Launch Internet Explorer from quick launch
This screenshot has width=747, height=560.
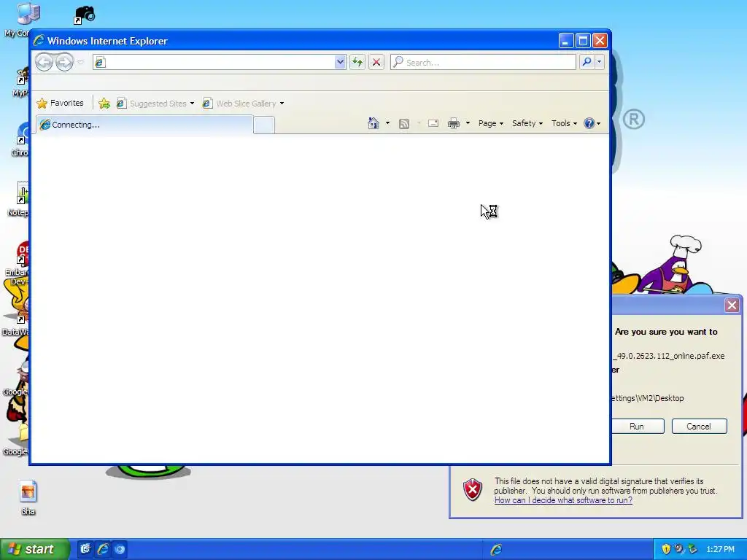(102, 549)
